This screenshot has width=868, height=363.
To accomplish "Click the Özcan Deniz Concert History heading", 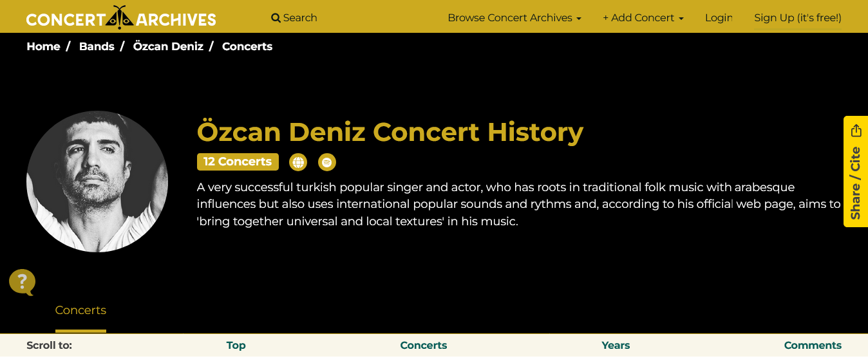I will tap(390, 131).
